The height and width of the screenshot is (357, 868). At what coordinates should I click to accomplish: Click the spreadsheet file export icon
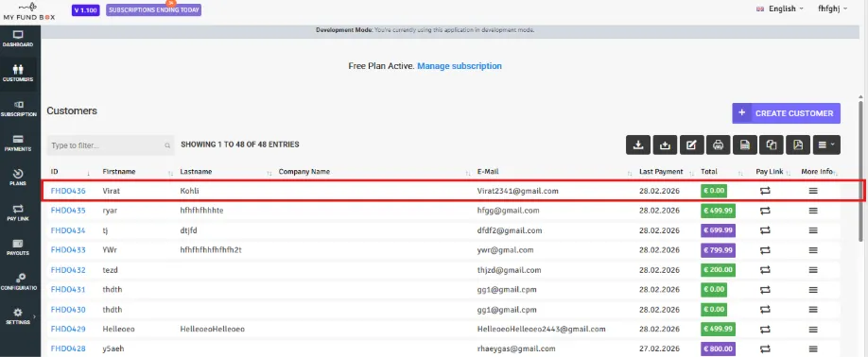coord(744,144)
